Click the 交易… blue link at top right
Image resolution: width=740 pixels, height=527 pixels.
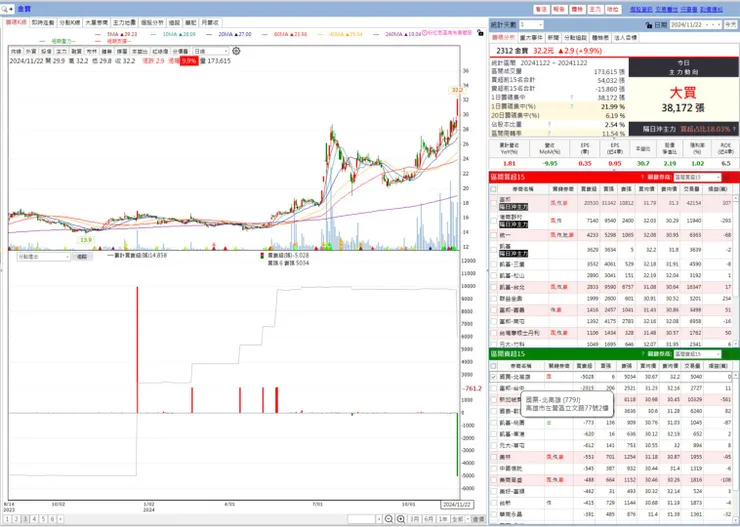tap(666, 9)
